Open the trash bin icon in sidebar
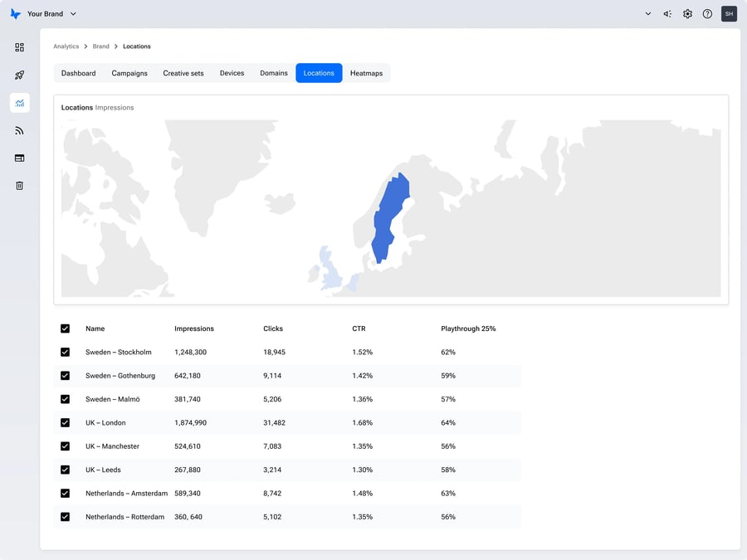This screenshot has height=560, width=747. click(x=19, y=186)
